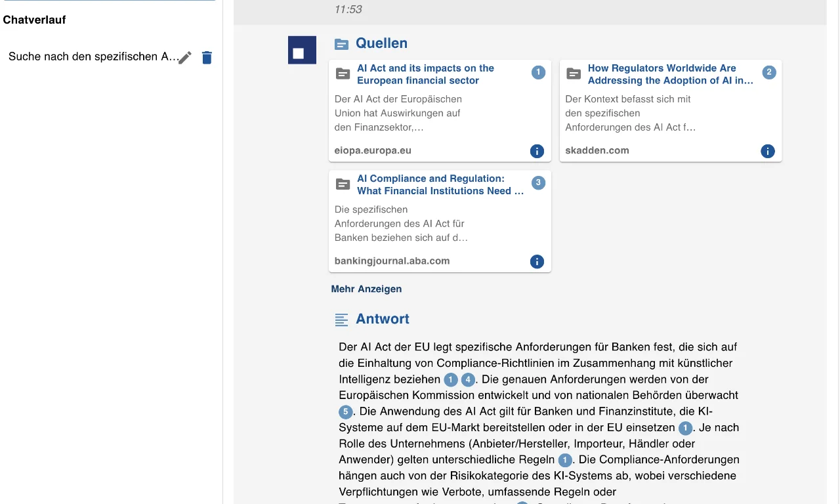Click the number 2 badge on the Regulators source card
Image resolution: width=840 pixels, height=504 pixels.
coord(768,72)
